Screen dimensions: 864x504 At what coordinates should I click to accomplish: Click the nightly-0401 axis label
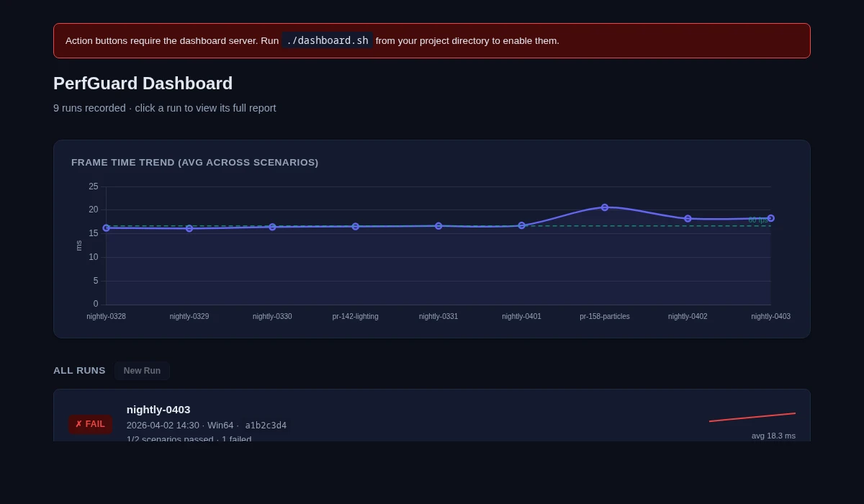pyautogui.click(x=521, y=316)
